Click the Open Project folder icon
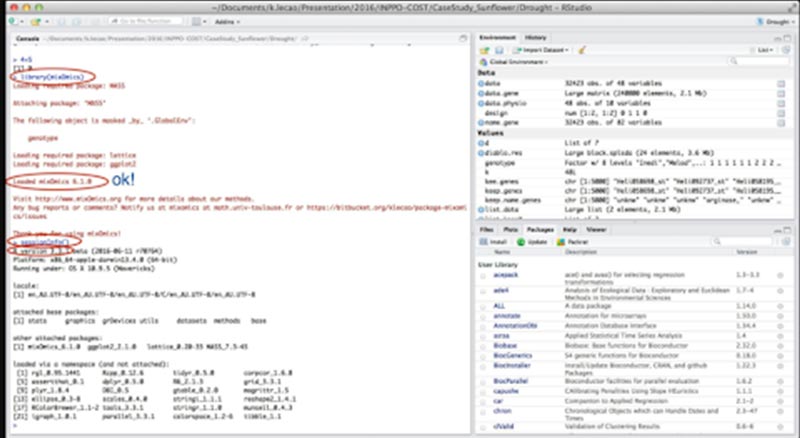 pyautogui.click(x=35, y=21)
